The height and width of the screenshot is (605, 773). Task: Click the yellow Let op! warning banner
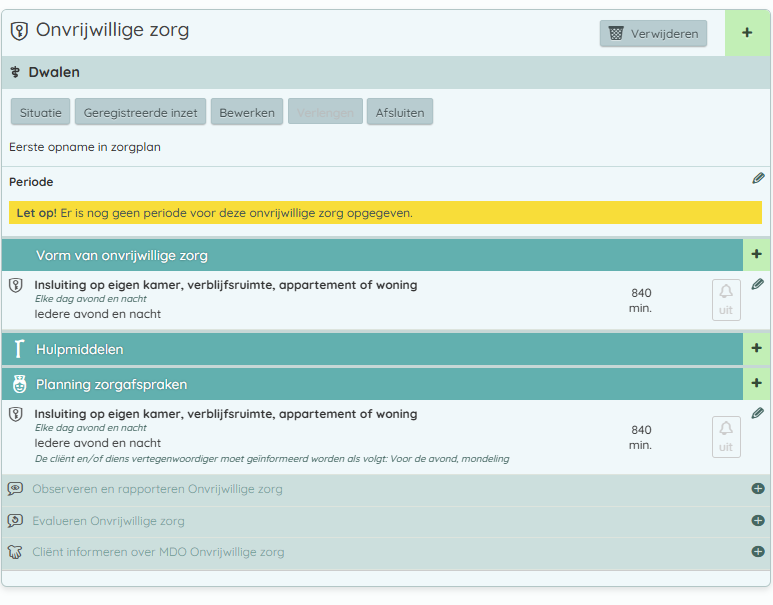[x=385, y=213]
